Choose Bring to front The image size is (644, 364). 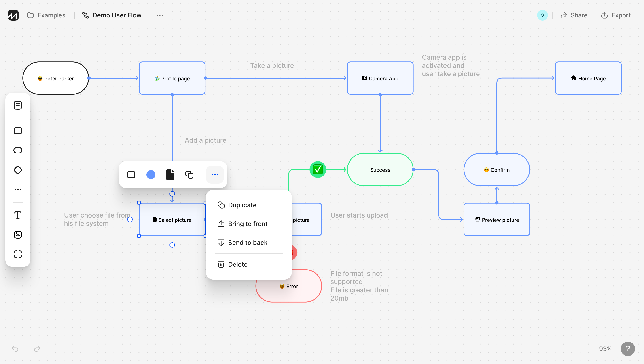coord(249,224)
